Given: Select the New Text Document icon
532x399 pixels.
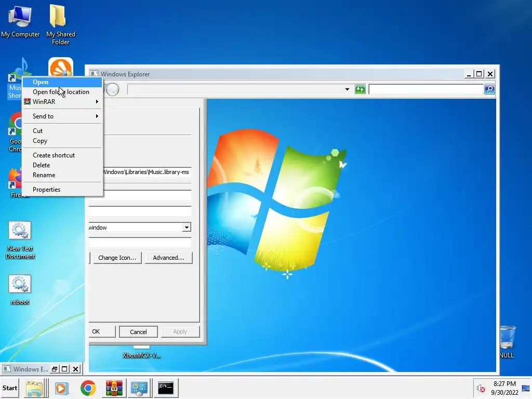Looking at the screenshot, I should (x=20, y=240).
